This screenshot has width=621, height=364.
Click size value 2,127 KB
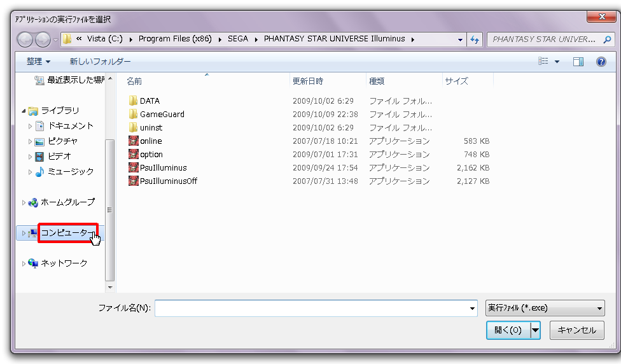[x=473, y=181]
